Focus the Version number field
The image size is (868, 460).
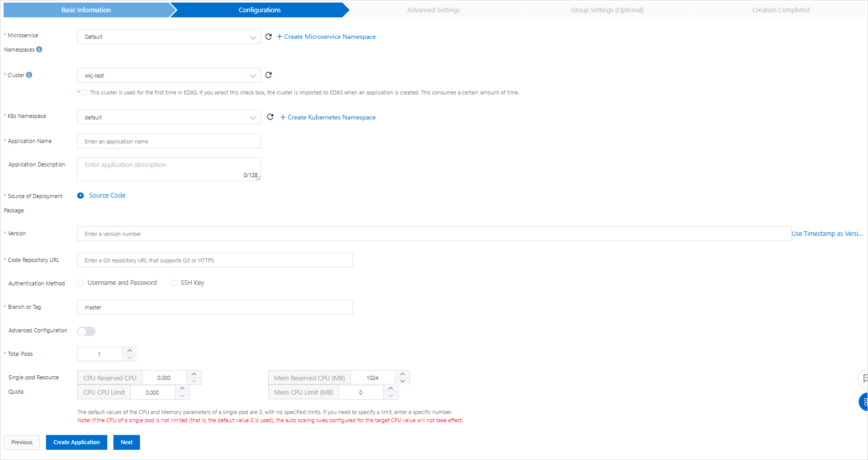pyautogui.click(x=434, y=234)
